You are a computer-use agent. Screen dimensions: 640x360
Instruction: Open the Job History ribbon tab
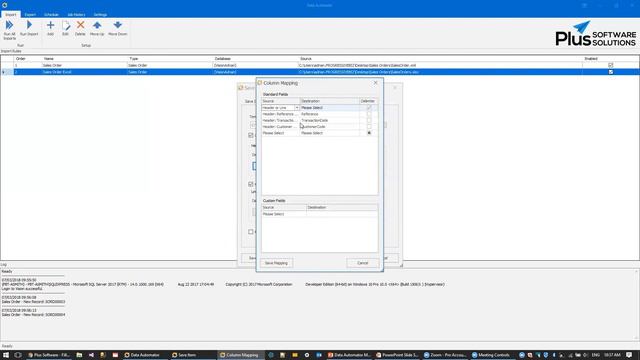[76, 15]
